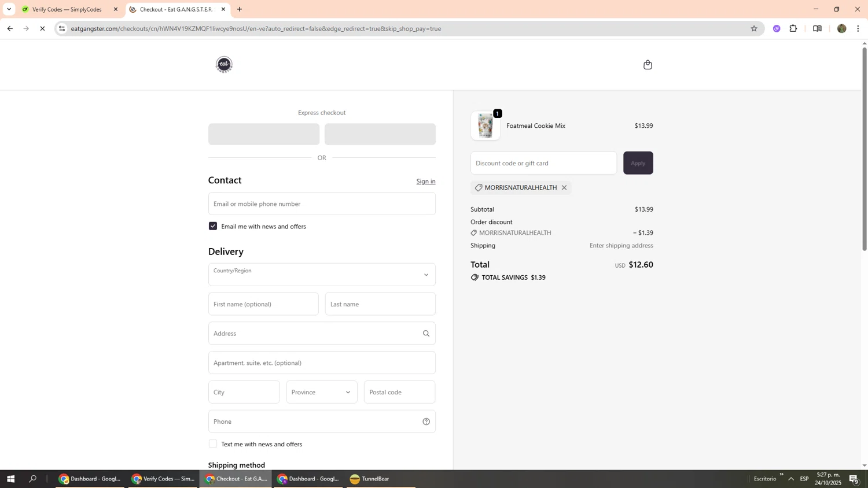This screenshot has width=868, height=488.
Task: Open the taskbar clock and date
Action: coord(828,479)
